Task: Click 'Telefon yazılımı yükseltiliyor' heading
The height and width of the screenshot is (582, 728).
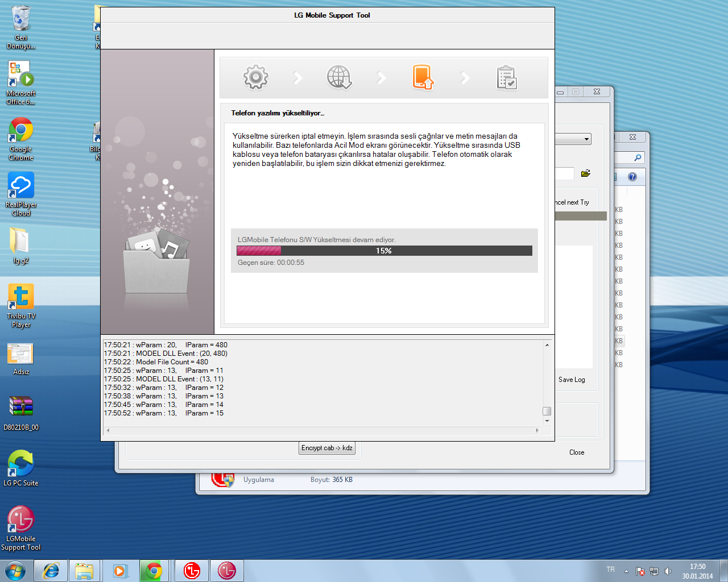Action: (x=278, y=113)
